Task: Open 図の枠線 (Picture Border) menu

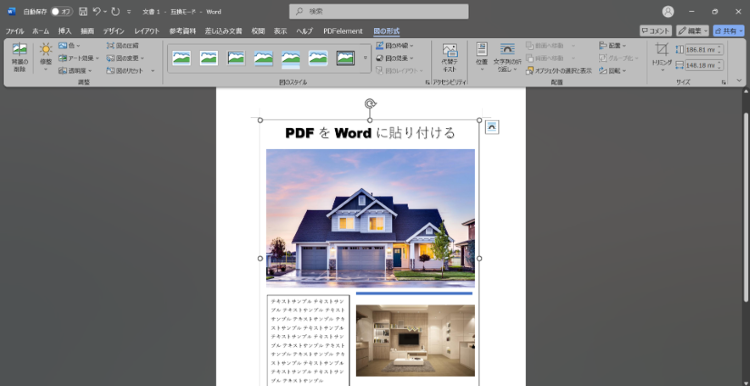Action: click(395, 45)
